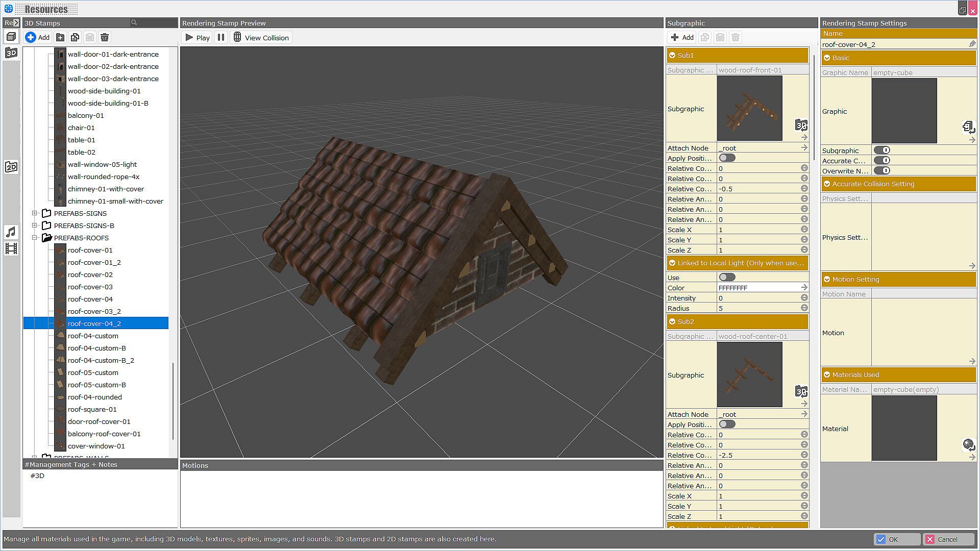The image size is (980, 551).
Task: Click the Play preview button
Action: (x=197, y=38)
